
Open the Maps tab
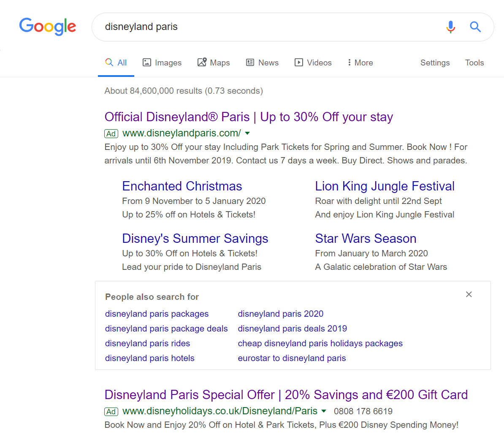tap(214, 63)
